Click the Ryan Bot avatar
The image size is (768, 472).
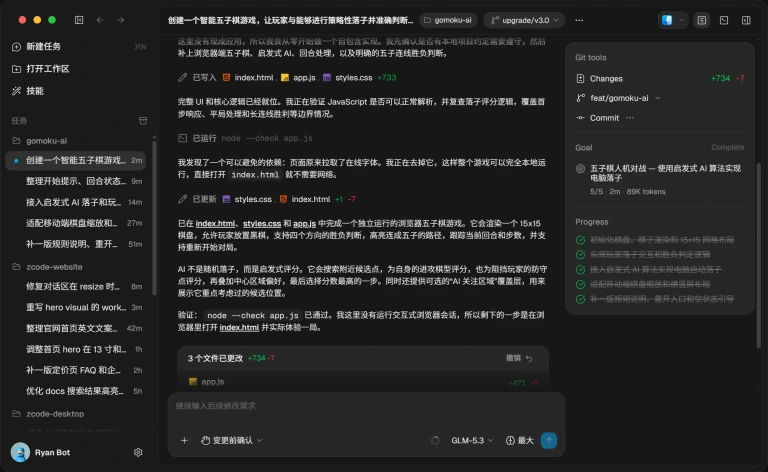[x=20, y=452]
